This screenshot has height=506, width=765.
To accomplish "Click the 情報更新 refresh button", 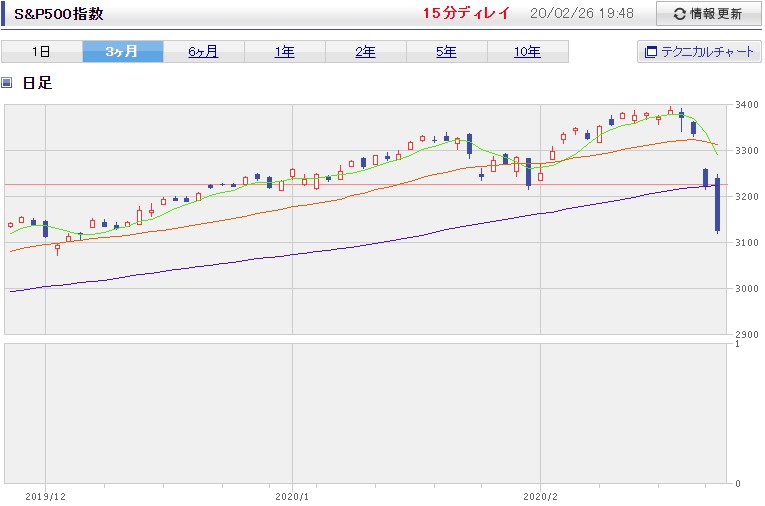I will [x=708, y=14].
